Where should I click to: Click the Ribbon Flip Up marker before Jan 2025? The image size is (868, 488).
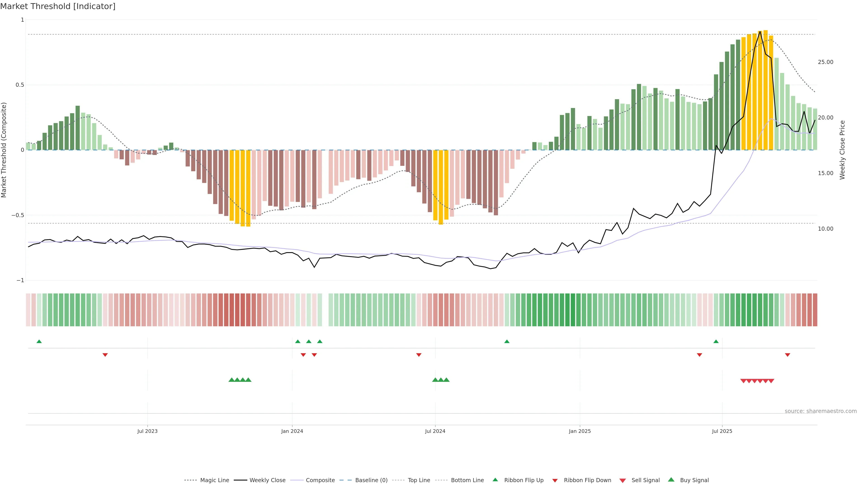pyautogui.click(x=507, y=342)
